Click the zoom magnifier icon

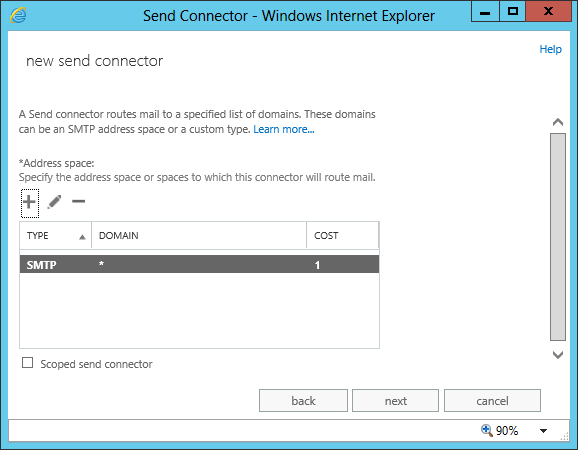coord(487,430)
